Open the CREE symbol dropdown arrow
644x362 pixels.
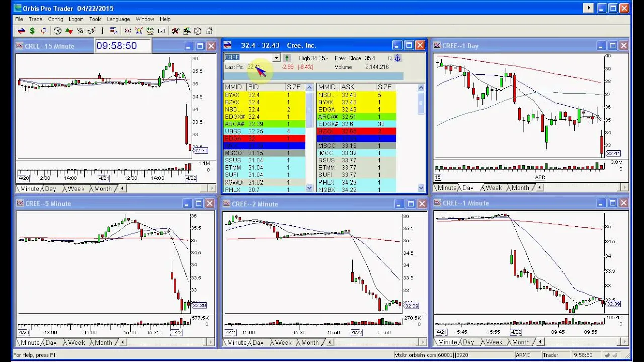(x=276, y=58)
